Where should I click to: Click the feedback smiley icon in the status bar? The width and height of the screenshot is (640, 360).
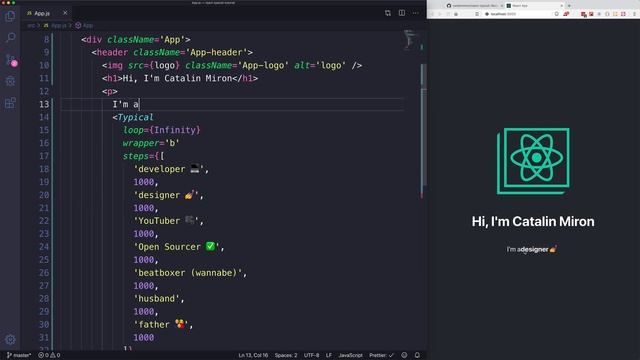[x=404, y=355]
